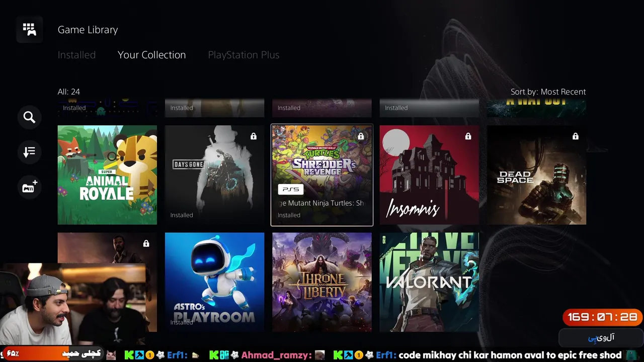Image resolution: width=644 pixels, height=362 pixels.
Task: Open Shredder's Revenge game tile
Action: point(322,175)
